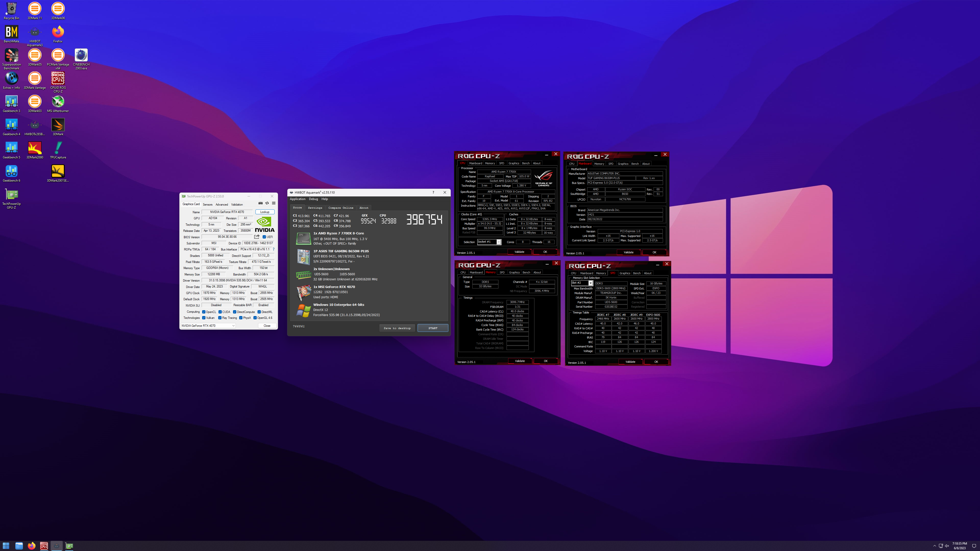Click the BIOS Version field 95.04.3E.80.66

[x=227, y=237]
